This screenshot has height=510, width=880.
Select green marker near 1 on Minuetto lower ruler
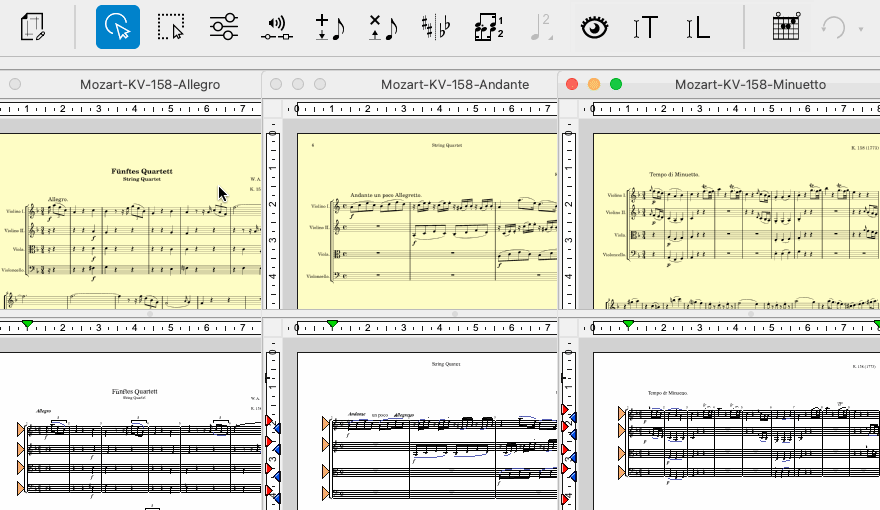pos(629,324)
